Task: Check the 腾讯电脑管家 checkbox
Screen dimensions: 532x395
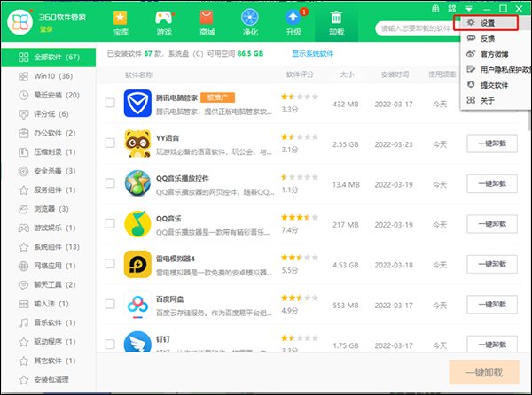Action: [x=110, y=103]
